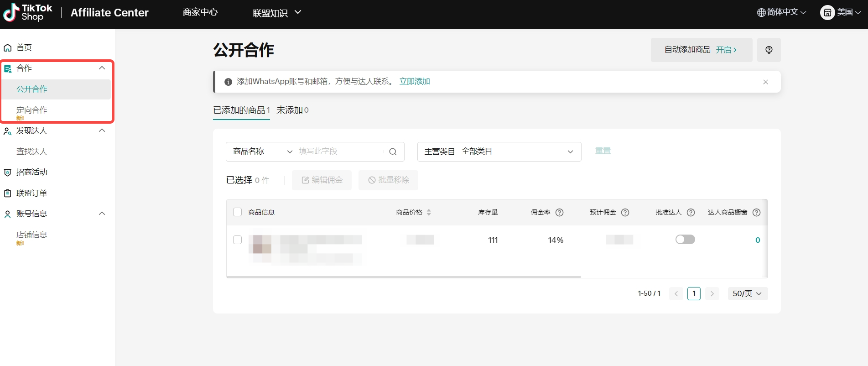This screenshot has height=366, width=868.
Task: Click the 佣金率 help question icon
Action: (559, 212)
